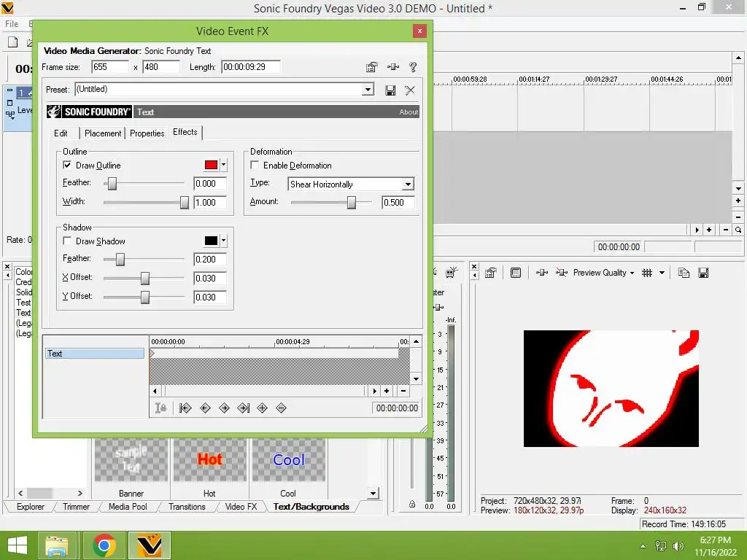The image size is (747, 560).
Task: Switch to the Properties tab
Action: coord(147,133)
